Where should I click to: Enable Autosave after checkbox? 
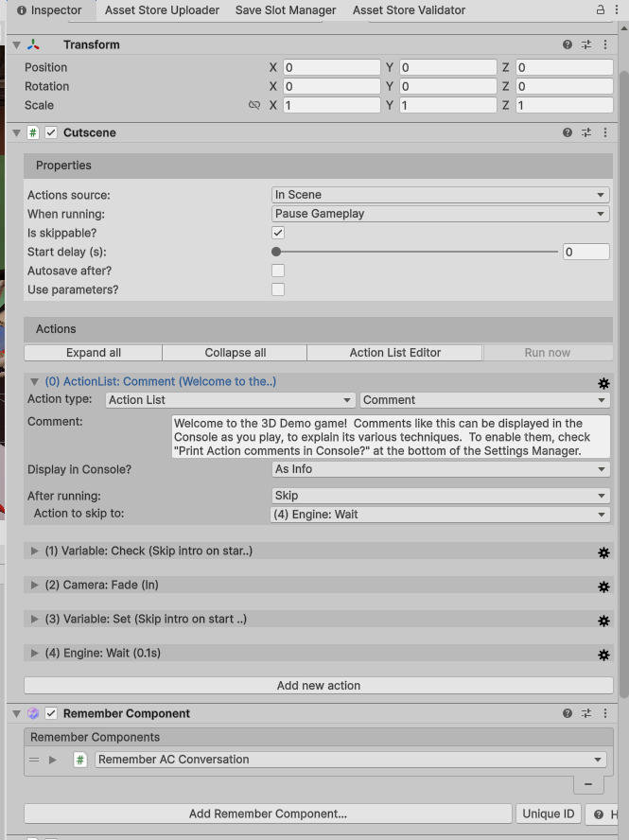278,271
